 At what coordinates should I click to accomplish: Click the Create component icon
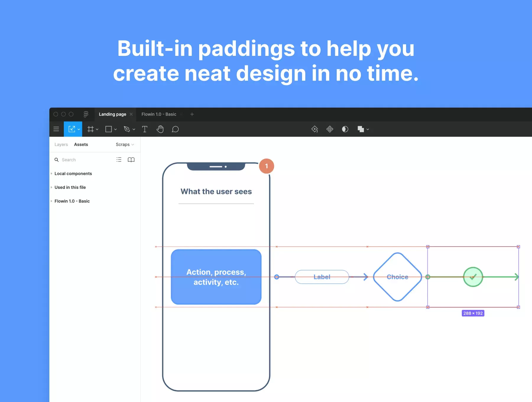330,129
